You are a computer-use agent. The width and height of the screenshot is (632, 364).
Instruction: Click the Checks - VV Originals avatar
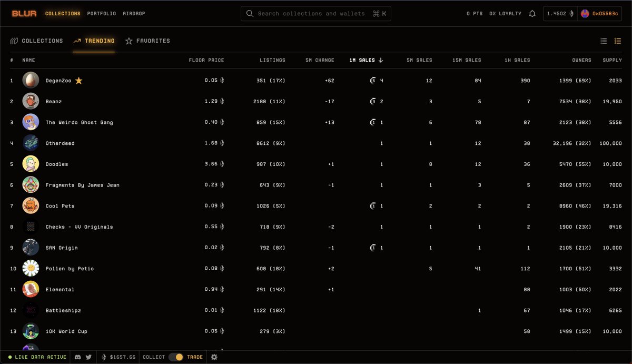click(x=31, y=227)
